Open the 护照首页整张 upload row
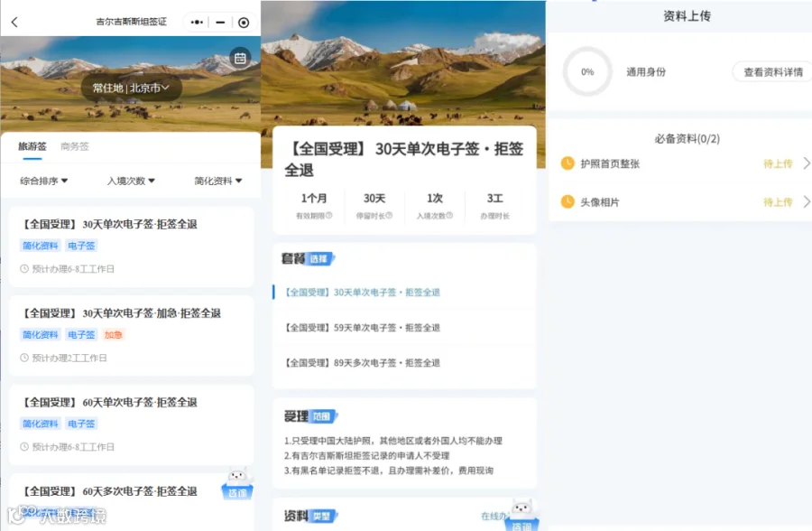Screen dimensions: 812x531 (685, 163)
